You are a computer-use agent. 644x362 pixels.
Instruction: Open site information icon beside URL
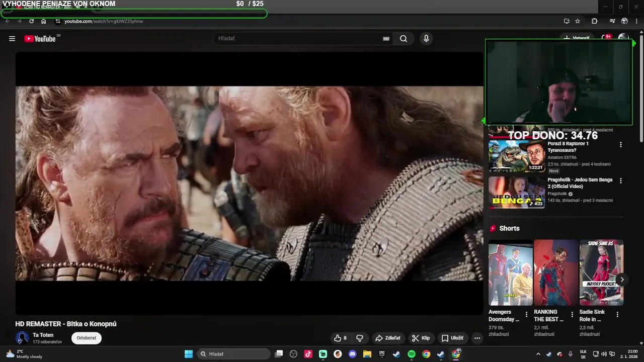coord(58,21)
